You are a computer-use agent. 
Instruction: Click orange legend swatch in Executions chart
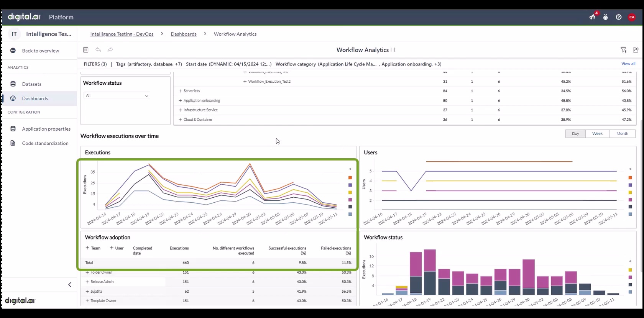tap(350, 178)
